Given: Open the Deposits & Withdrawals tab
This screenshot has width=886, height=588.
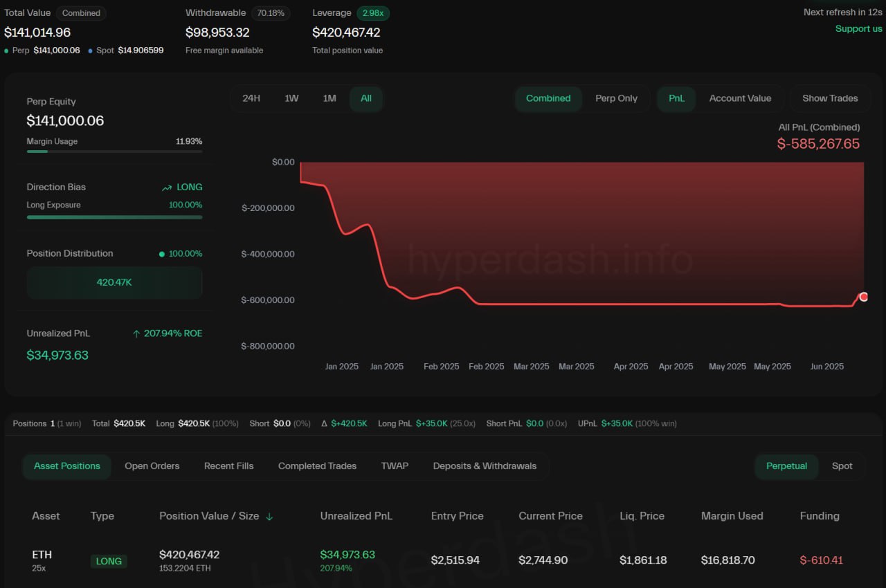Looking at the screenshot, I should click(485, 466).
